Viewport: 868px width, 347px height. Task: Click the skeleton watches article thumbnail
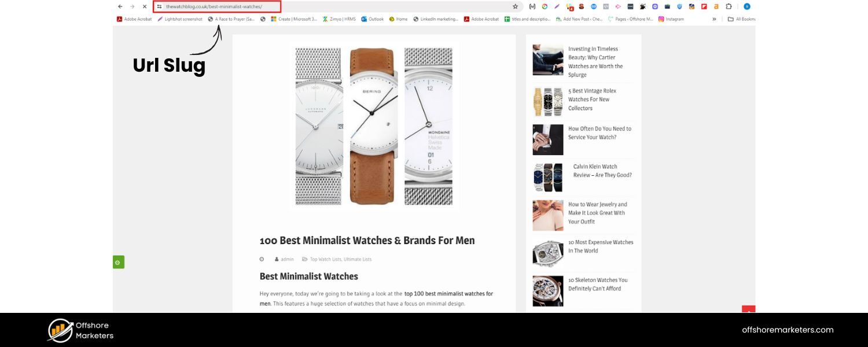[x=547, y=290]
